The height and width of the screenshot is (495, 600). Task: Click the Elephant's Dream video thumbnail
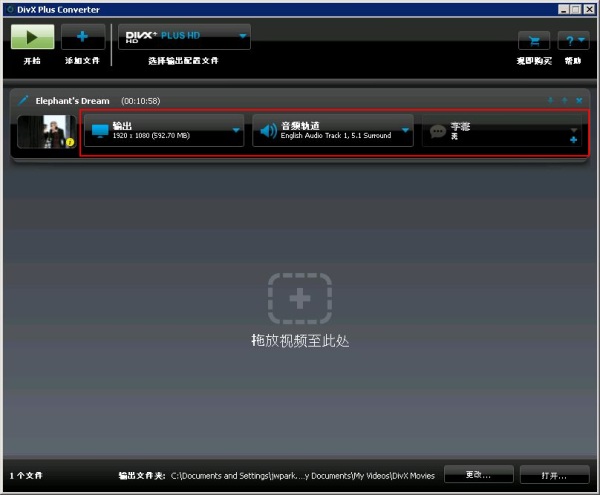(x=47, y=131)
